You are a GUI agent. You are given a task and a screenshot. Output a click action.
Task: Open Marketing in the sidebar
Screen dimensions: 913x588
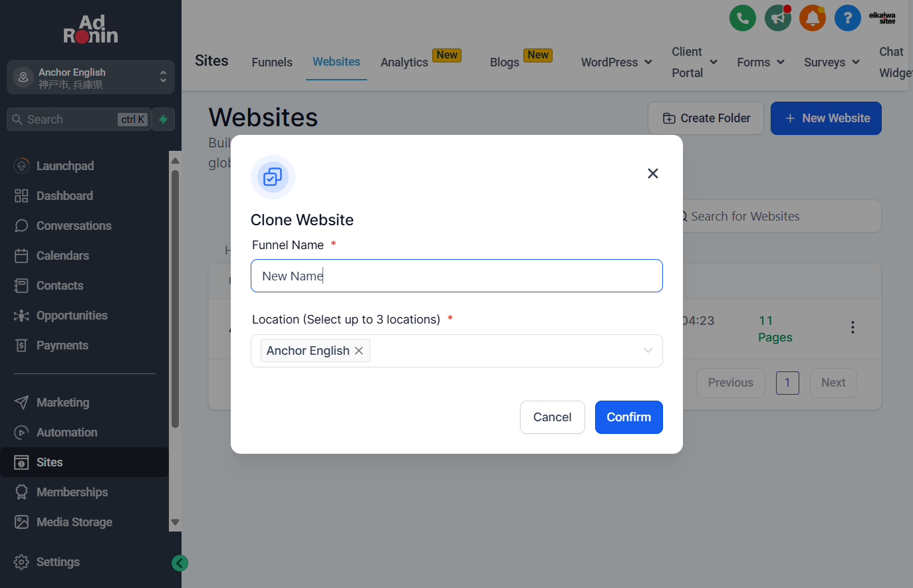pos(63,403)
